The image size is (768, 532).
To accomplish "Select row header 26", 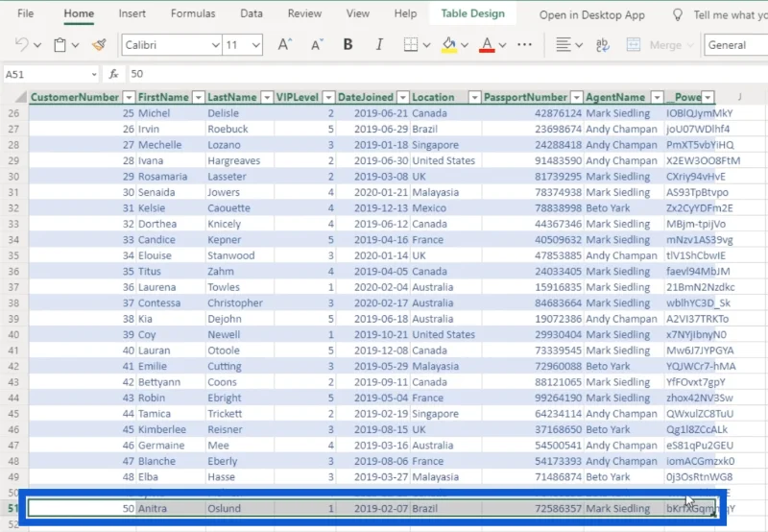I will (13, 113).
